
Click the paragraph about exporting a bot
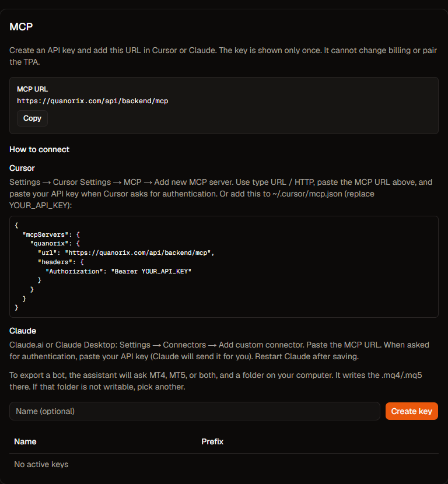[x=216, y=381]
